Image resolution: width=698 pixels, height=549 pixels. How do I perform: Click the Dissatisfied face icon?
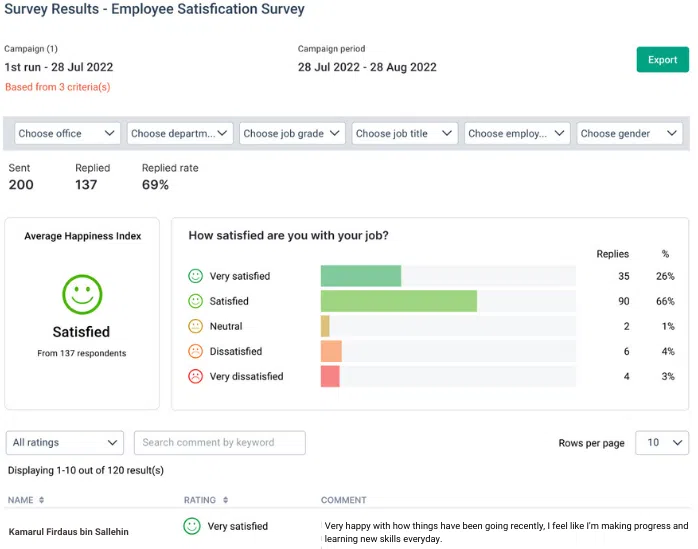click(x=195, y=351)
